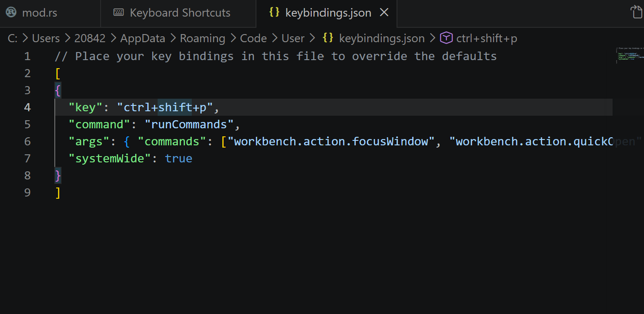Select the keybindings.json breadcrumb item
644x314 pixels.
click(x=382, y=39)
